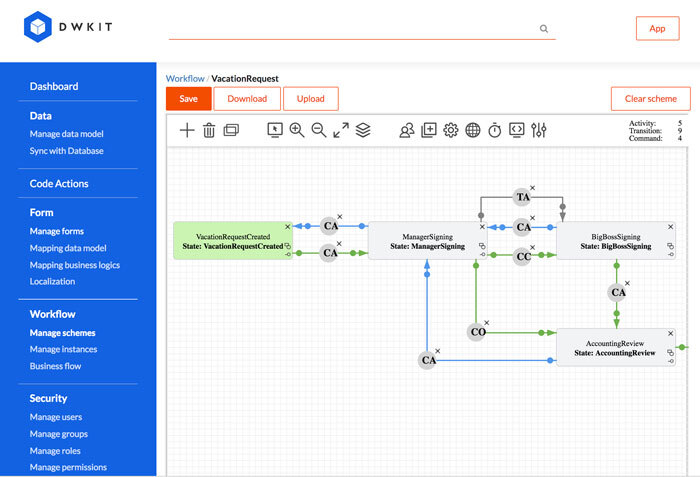Open the timers stopwatch icon

pos(495,130)
